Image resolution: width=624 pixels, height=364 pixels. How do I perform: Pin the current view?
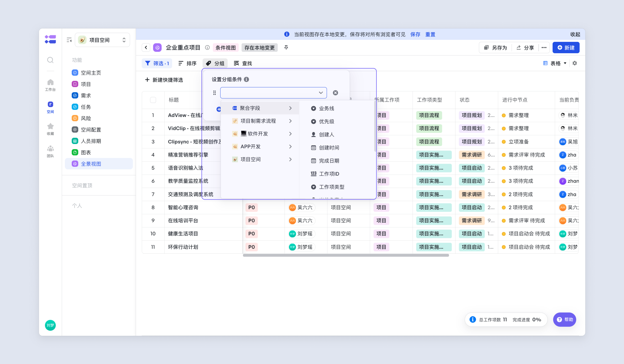(x=286, y=47)
